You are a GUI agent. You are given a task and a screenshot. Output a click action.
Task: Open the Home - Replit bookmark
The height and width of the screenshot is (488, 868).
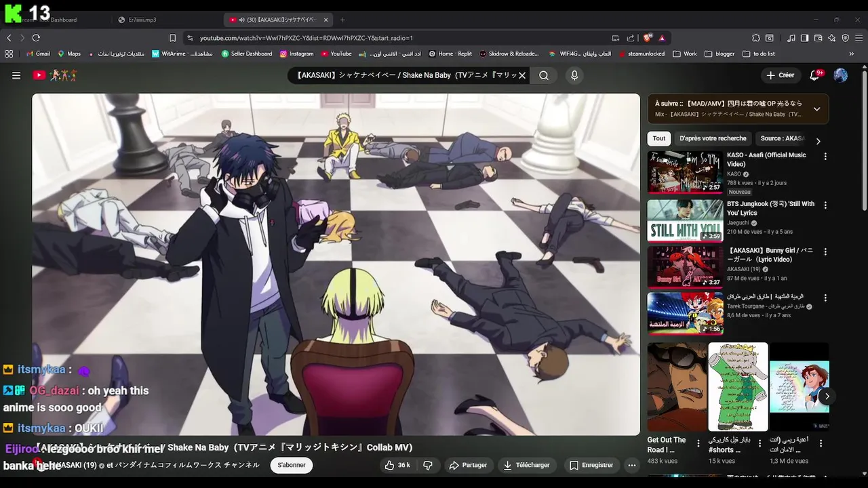[x=450, y=54]
